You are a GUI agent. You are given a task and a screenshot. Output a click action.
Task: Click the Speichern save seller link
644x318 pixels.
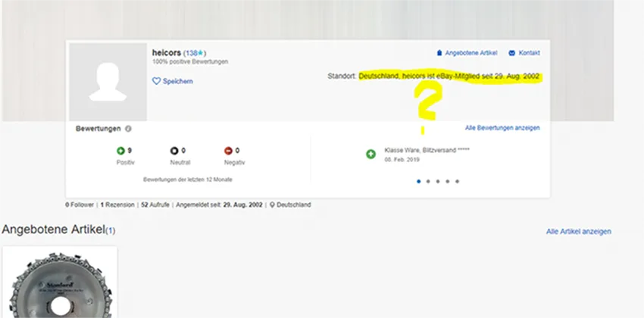177,81
